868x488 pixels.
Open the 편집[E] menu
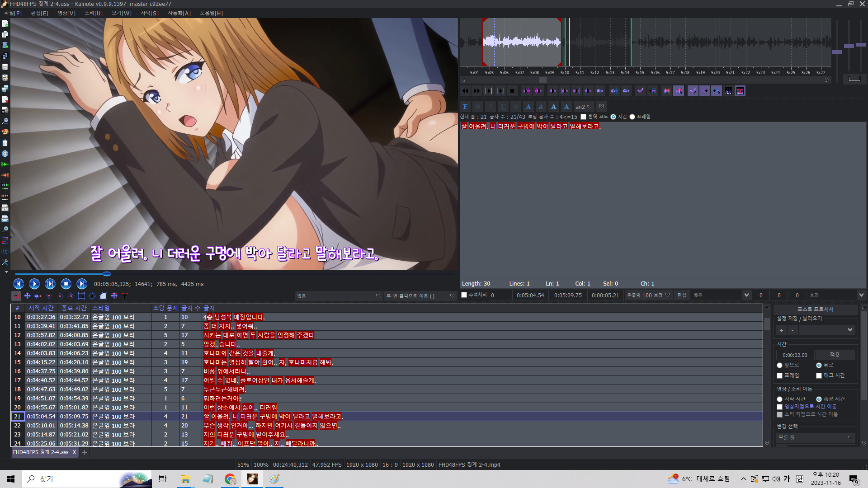click(39, 13)
